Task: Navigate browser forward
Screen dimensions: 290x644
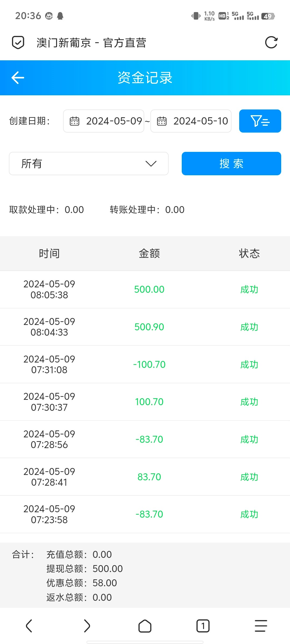Action: click(87, 626)
